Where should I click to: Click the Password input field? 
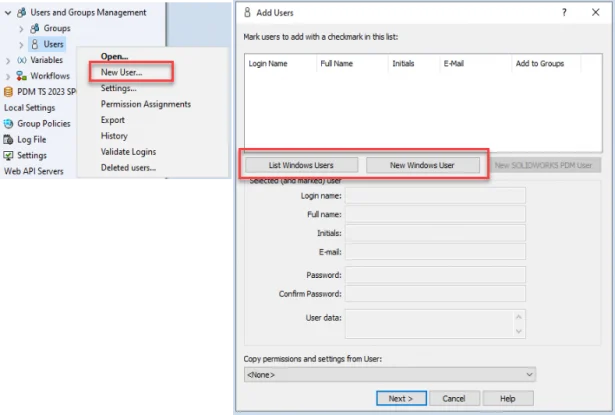pyautogui.click(x=435, y=275)
